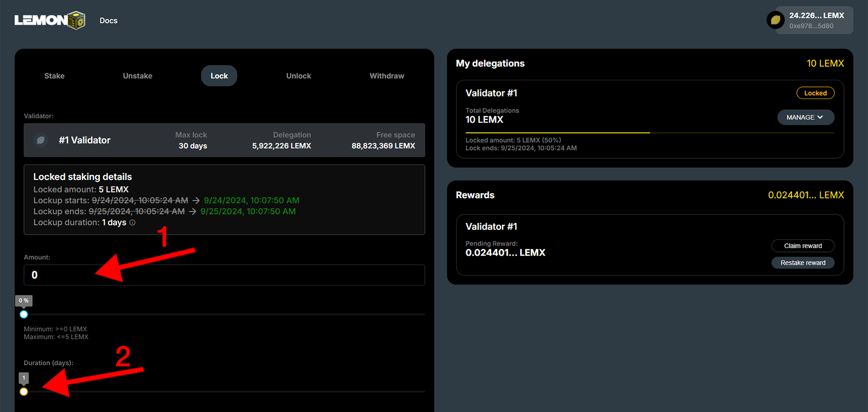Click the amount percentage slider handle
The width and height of the screenshot is (868, 412).
click(x=24, y=314)
